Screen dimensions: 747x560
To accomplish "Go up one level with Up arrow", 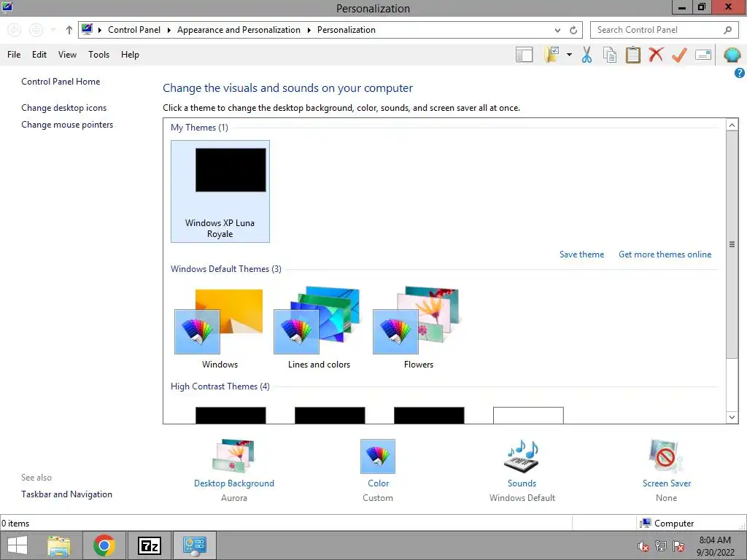I will [69, 30].
